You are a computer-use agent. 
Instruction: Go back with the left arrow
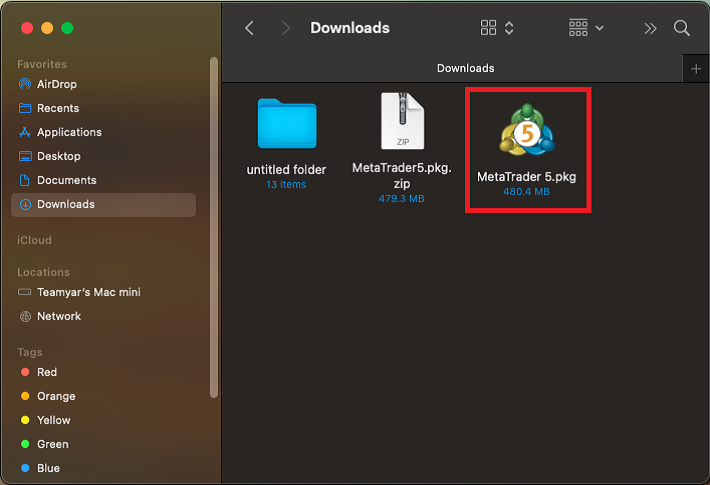[249, 28]
